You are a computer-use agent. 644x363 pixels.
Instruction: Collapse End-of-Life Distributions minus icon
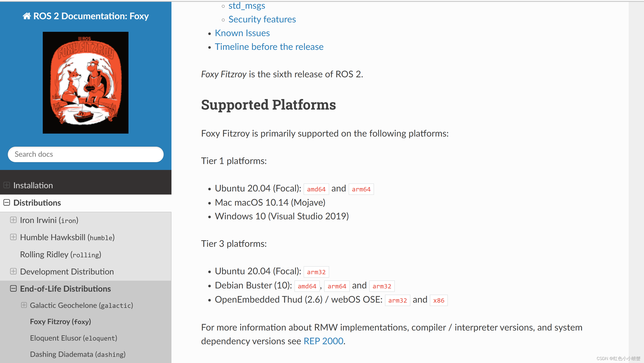pos(13,288)
